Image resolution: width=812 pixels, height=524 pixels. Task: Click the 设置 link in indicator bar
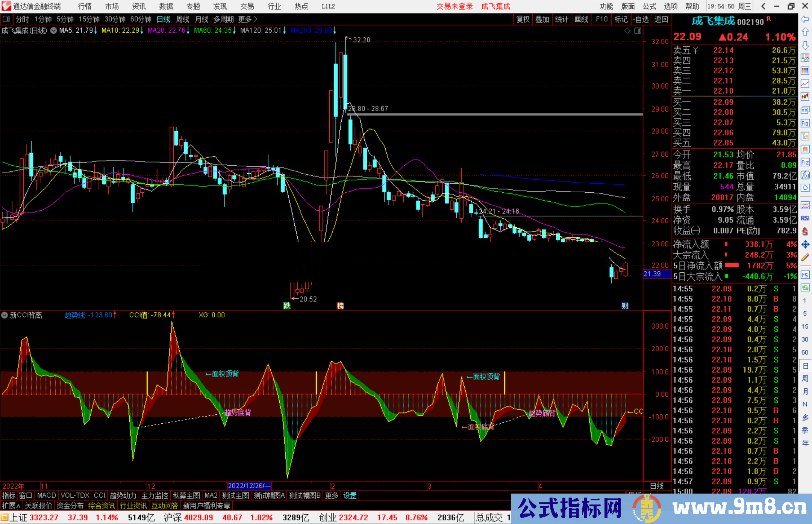tap(350, 495)
